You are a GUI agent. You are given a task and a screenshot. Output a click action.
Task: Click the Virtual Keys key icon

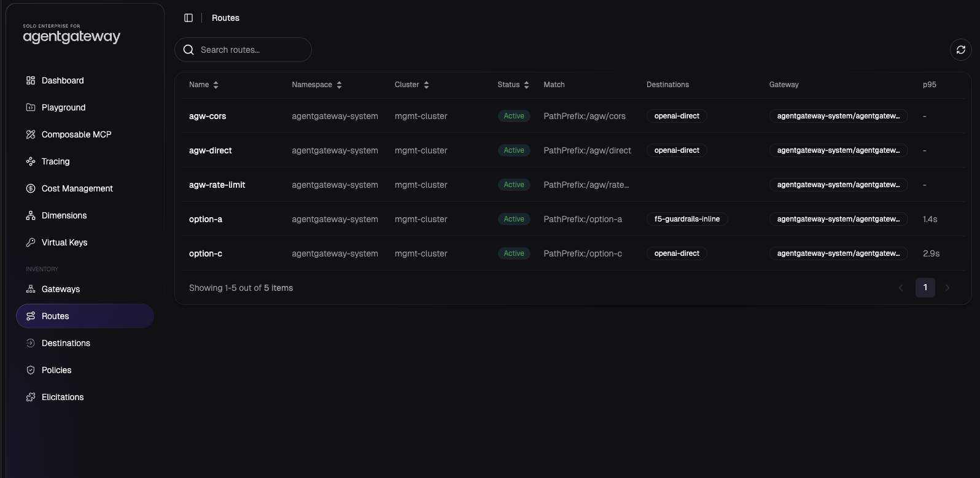click(x=31, y=242)
